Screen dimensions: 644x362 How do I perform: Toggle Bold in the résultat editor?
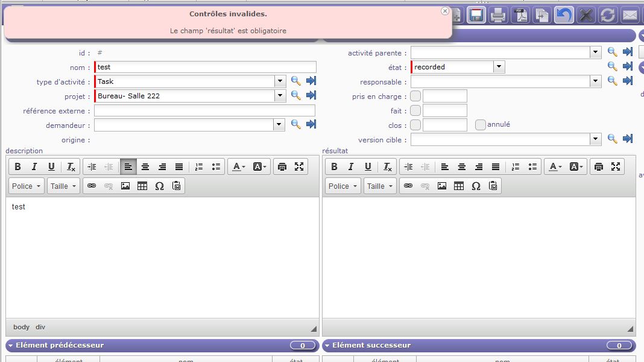[334, 167]
